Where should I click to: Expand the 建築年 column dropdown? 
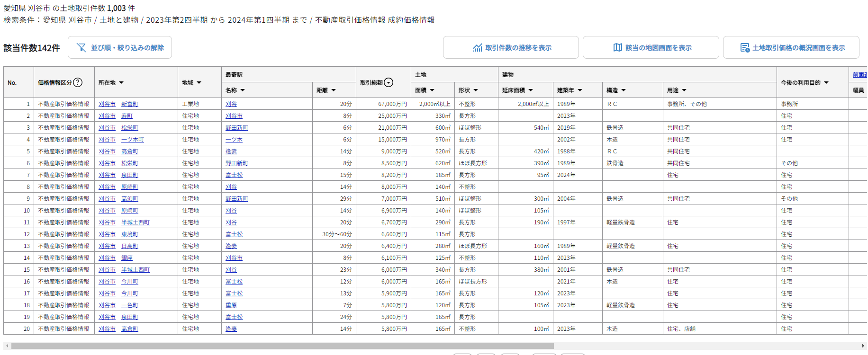coord(580,90)
